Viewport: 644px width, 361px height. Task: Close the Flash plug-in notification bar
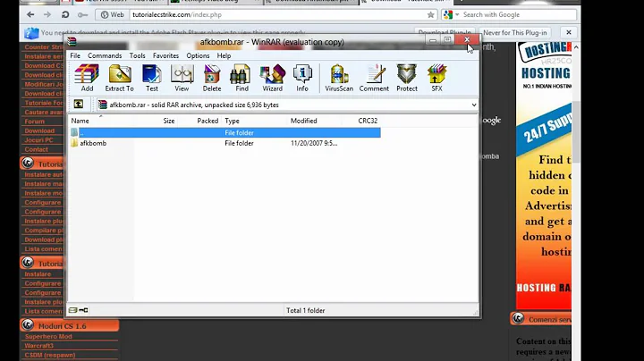point(569,32)
